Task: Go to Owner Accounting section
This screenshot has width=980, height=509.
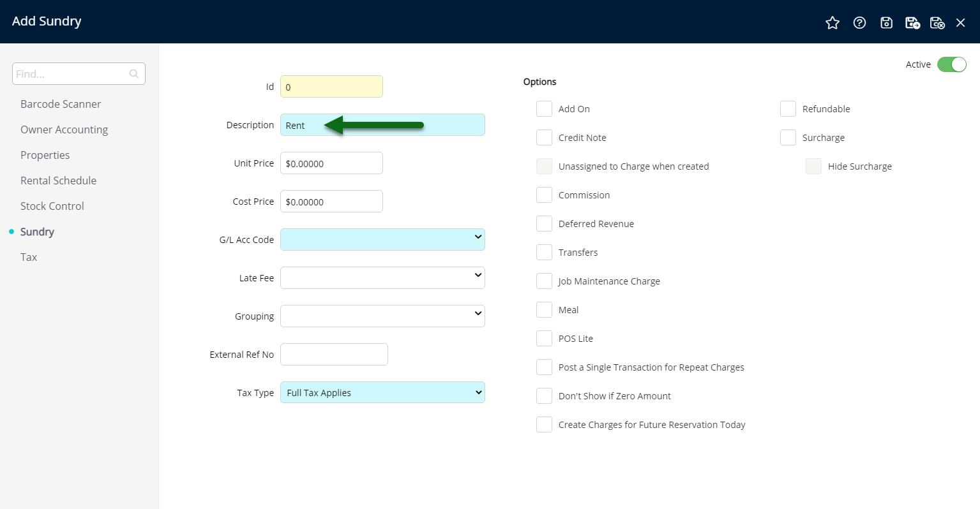Action: (x=64, y=129)
